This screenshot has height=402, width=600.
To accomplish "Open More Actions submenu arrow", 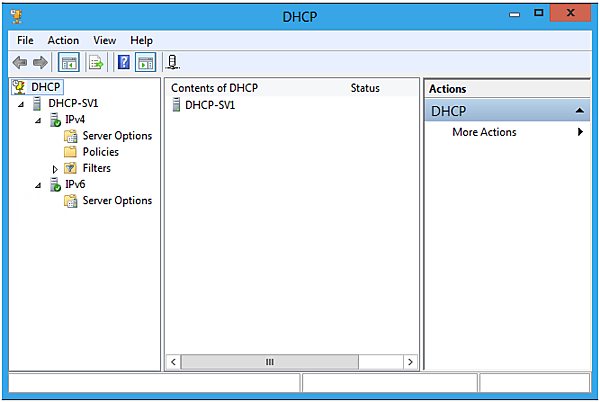I will pyautogui.click(x=580, y=132).
